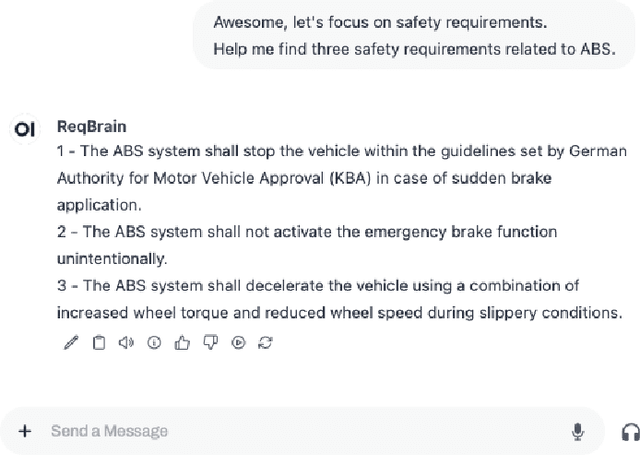Image resolution: width=640 pixels, height=456 pixels.
Task: Click the phrase "German Authority for Motor Vehicle Approval"
Action: click(200, 178)
